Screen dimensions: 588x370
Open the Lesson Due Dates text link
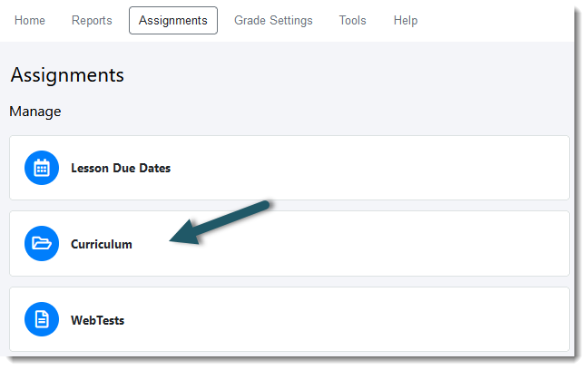121,168
